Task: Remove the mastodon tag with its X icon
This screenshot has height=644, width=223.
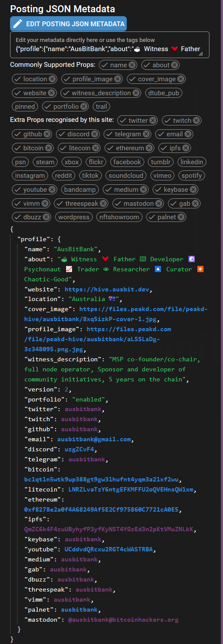Action: coord(159,204)
